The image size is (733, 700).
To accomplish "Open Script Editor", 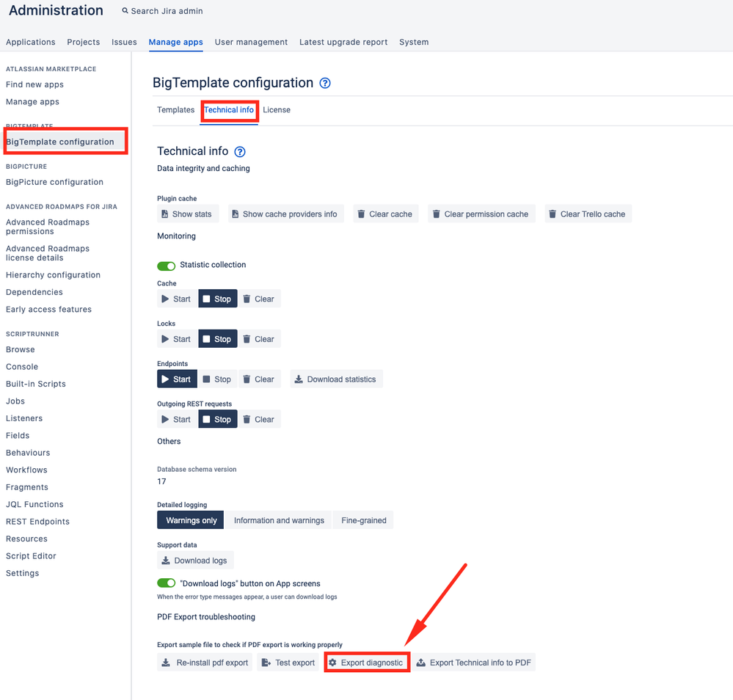I will coord(31,556).
